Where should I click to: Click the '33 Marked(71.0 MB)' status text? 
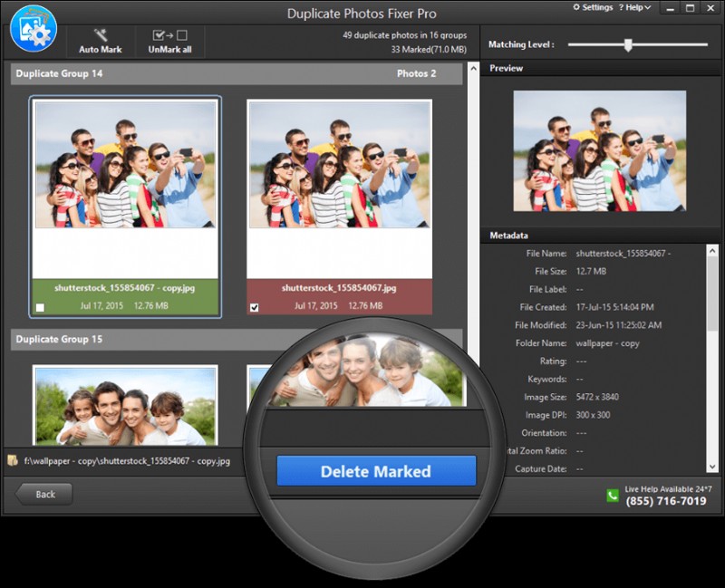tap(429, 49)
